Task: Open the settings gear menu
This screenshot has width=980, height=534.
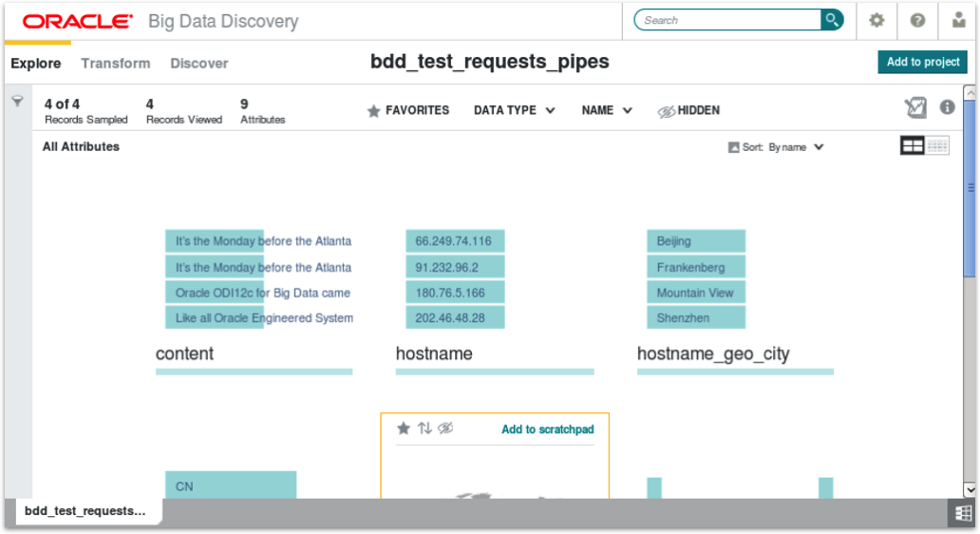Action: click(876, 20)
